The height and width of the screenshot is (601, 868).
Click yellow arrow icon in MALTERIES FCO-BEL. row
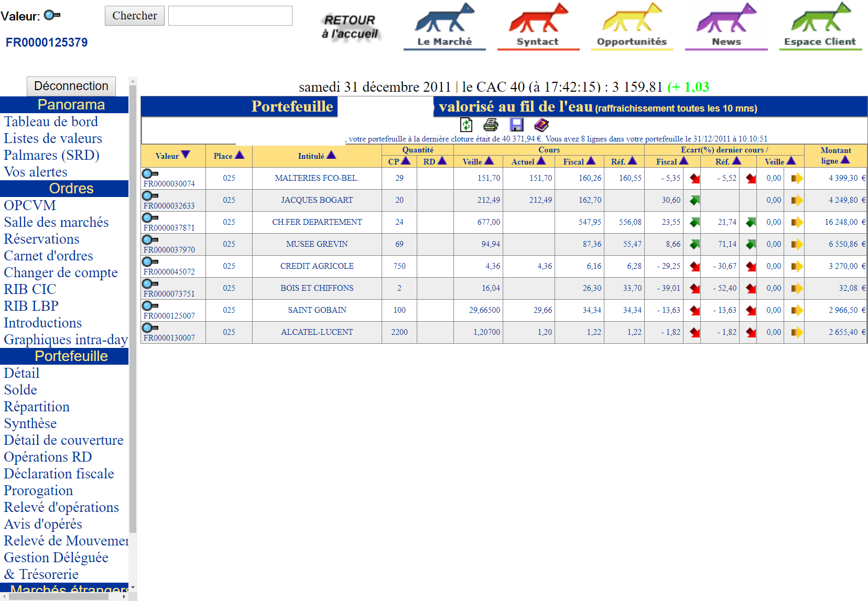[x=797, y=178]
